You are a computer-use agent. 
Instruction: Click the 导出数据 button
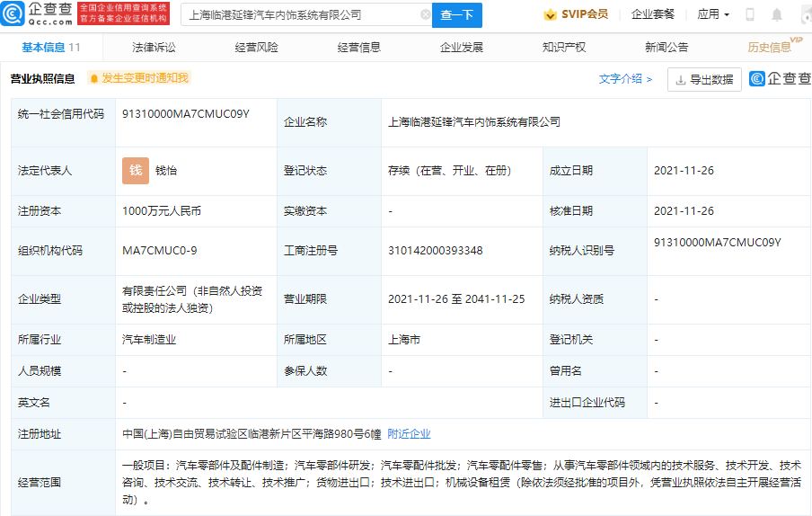coord(704,79)
